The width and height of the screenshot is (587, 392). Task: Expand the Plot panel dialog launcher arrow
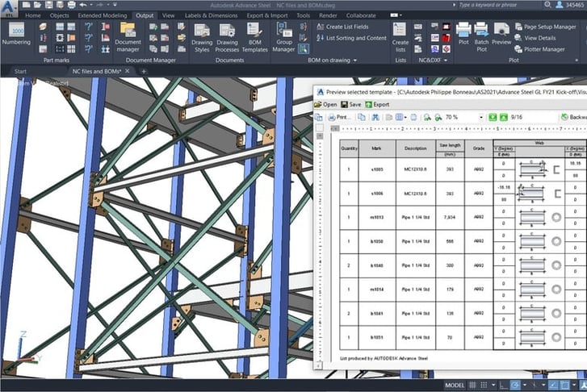click(x=577, y=60)
